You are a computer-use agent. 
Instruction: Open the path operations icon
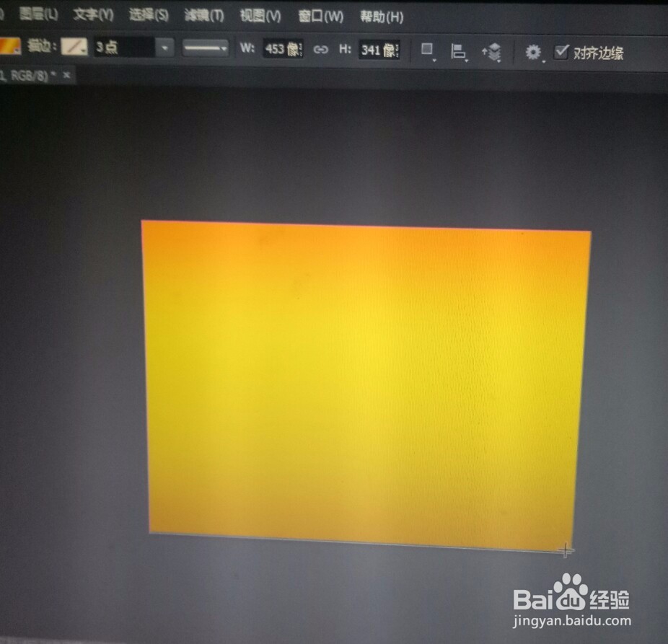427,50
